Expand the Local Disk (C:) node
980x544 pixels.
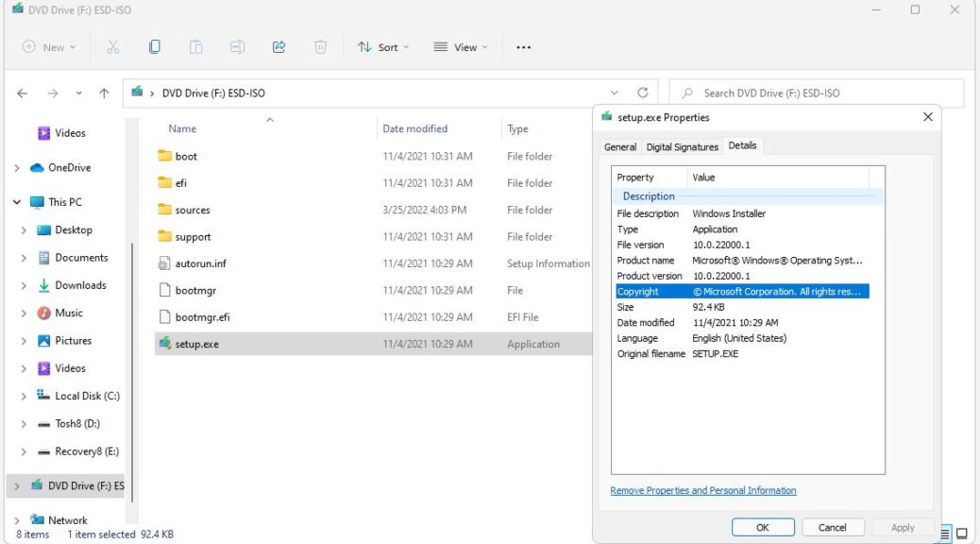[24, 396]
